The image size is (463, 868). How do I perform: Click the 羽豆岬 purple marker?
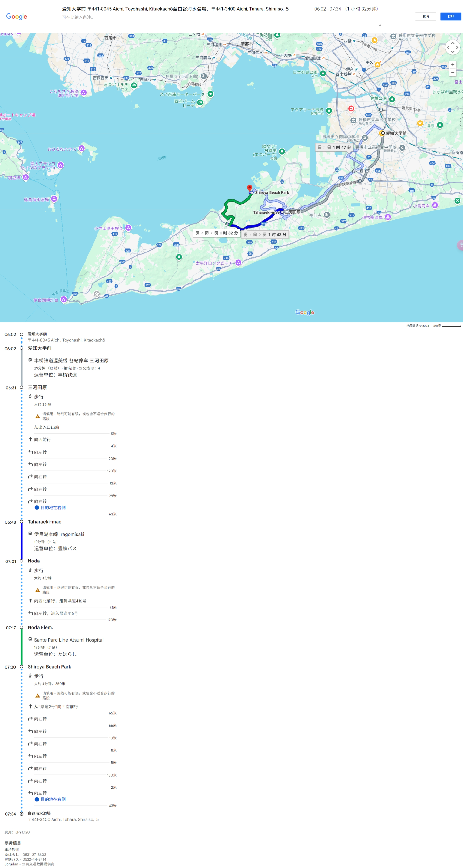26,177
